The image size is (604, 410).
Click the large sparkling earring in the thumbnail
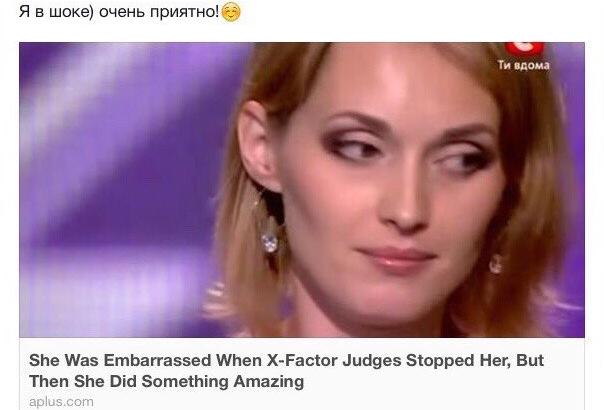click(269, 243)
